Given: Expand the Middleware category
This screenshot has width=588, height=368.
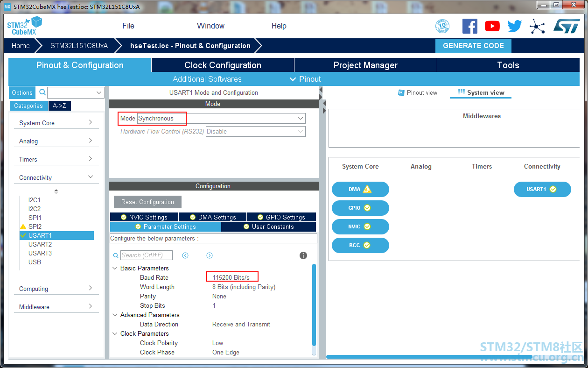Looking at the screenshot, I should click(56, 307).
